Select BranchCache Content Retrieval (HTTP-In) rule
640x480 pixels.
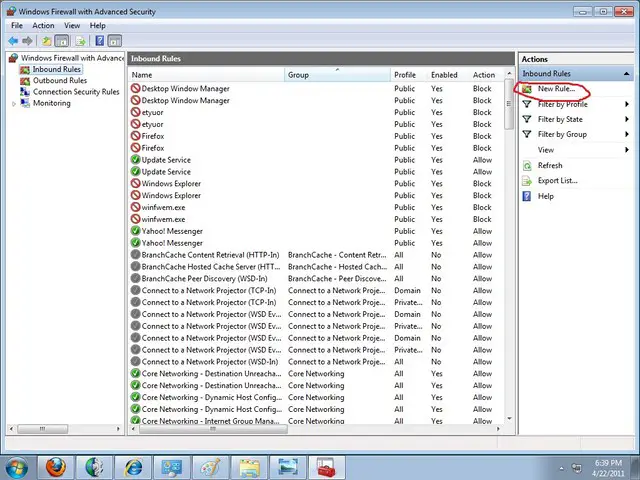[x=316, y=255]
